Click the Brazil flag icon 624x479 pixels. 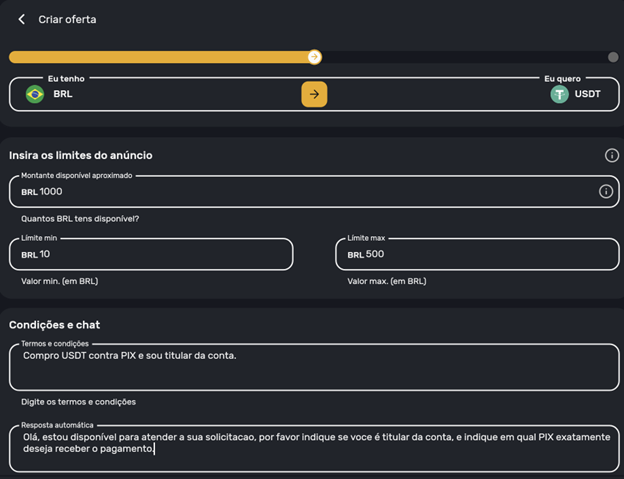point(35,94)
